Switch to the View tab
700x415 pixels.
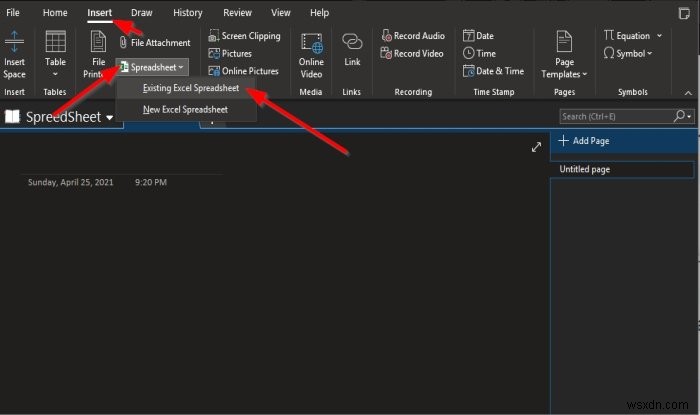[280, 12]
